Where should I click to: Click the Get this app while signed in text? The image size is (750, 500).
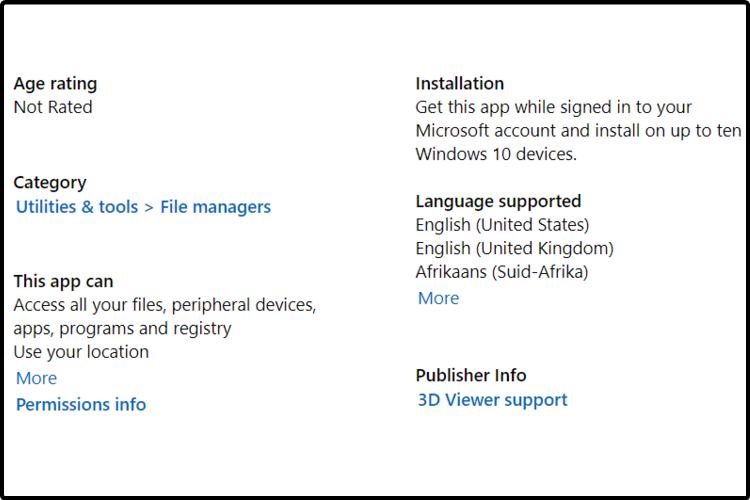click(554, 107)
